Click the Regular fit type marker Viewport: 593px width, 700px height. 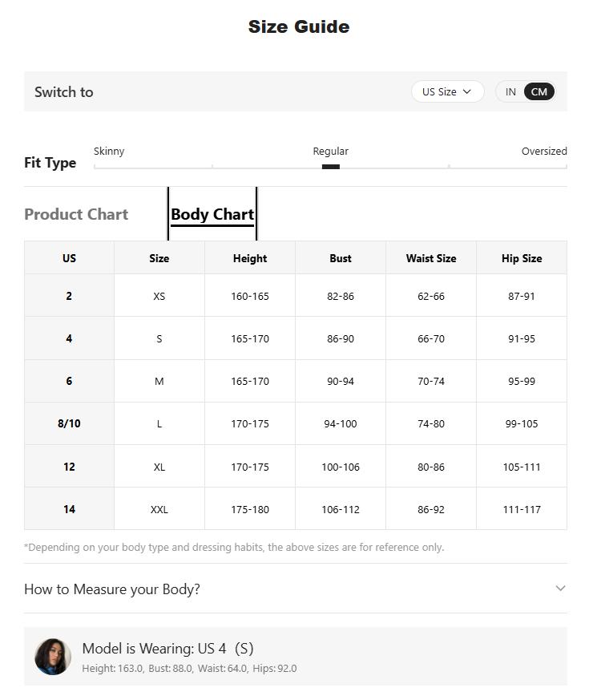coord(331,167)
